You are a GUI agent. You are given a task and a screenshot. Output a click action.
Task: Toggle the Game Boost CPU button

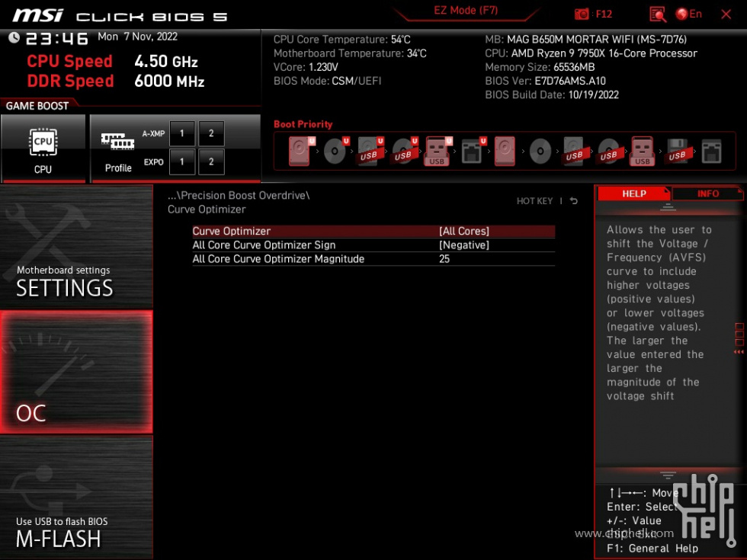point(43,149)
